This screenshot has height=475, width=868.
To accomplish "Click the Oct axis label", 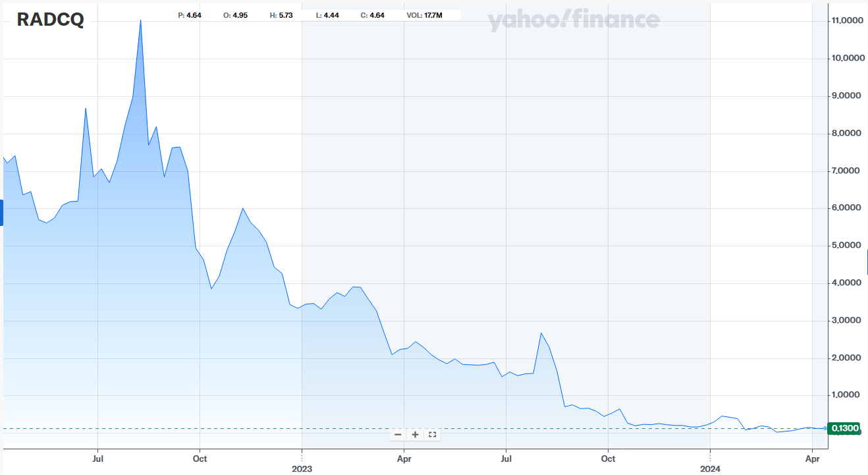I will [200, 459].
